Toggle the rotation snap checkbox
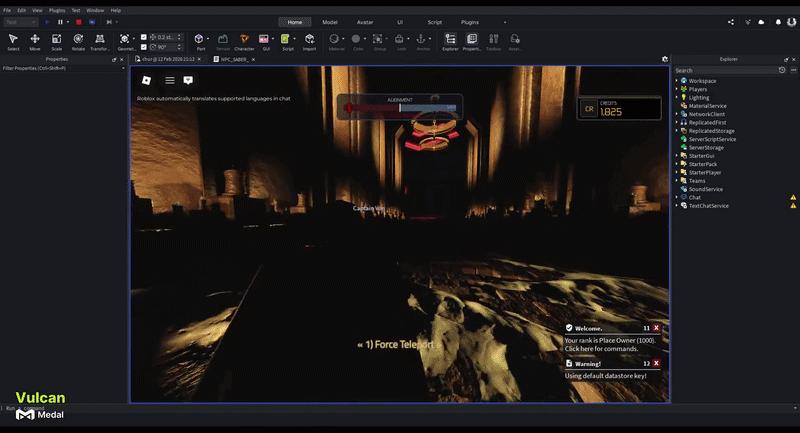The width and height of the screenshot is (800, 433). (x=144, y=47)
